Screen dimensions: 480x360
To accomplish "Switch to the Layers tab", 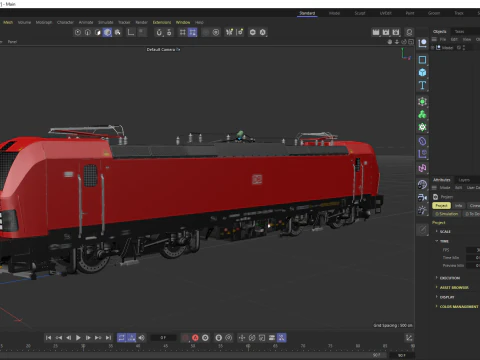I will [x=464, y=180].
